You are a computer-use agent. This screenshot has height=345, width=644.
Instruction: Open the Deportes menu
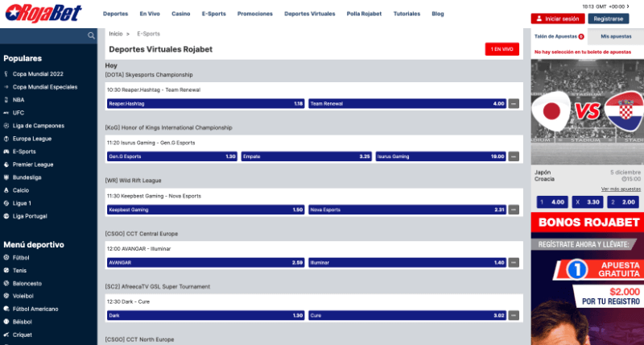click(x=115, y=14)
